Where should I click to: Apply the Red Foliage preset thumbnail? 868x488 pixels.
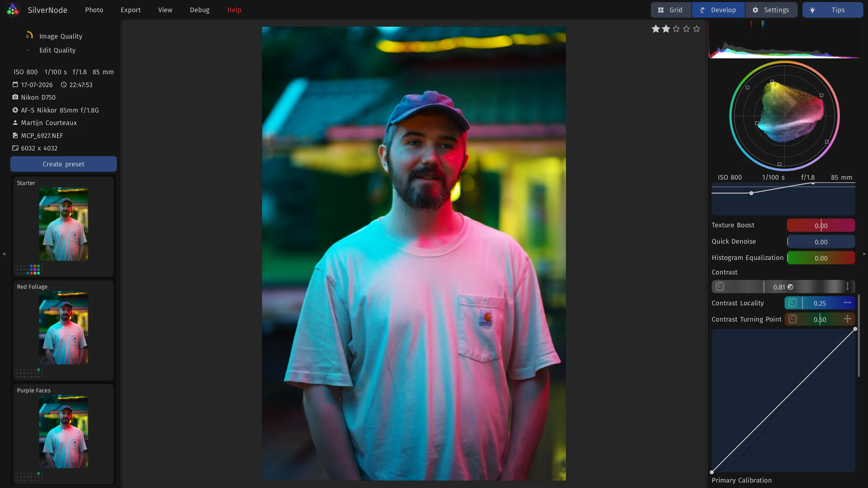tap(63, 328)
